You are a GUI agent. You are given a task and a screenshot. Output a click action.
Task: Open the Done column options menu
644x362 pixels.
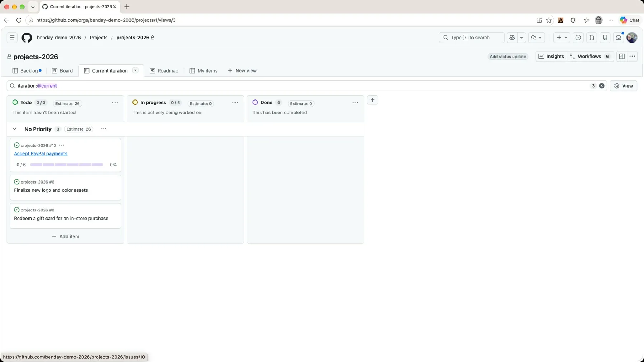coord(355,103)
